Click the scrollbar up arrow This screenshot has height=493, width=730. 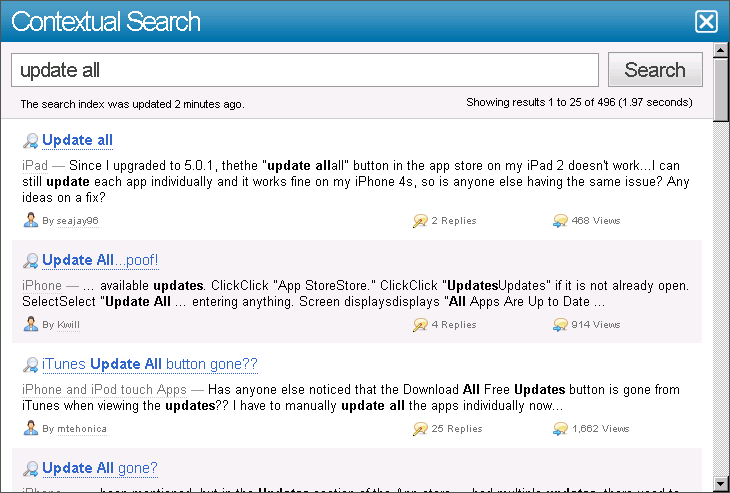721,50
